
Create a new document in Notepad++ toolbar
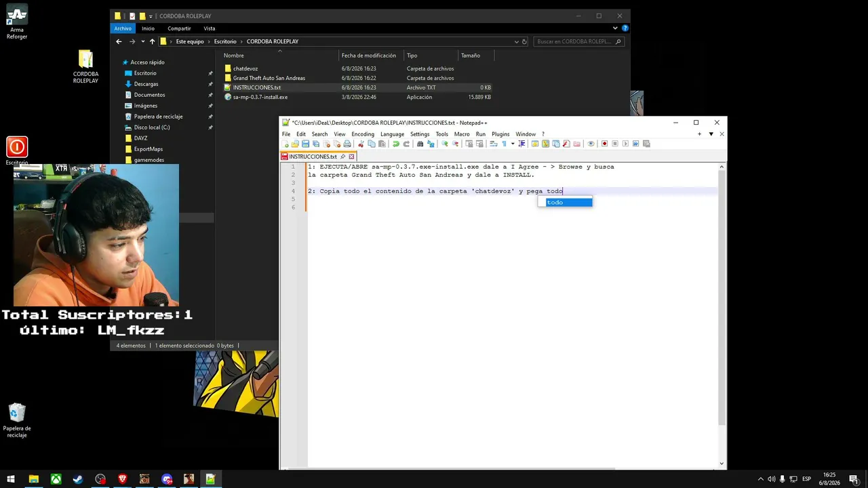[x=286, y=144]
